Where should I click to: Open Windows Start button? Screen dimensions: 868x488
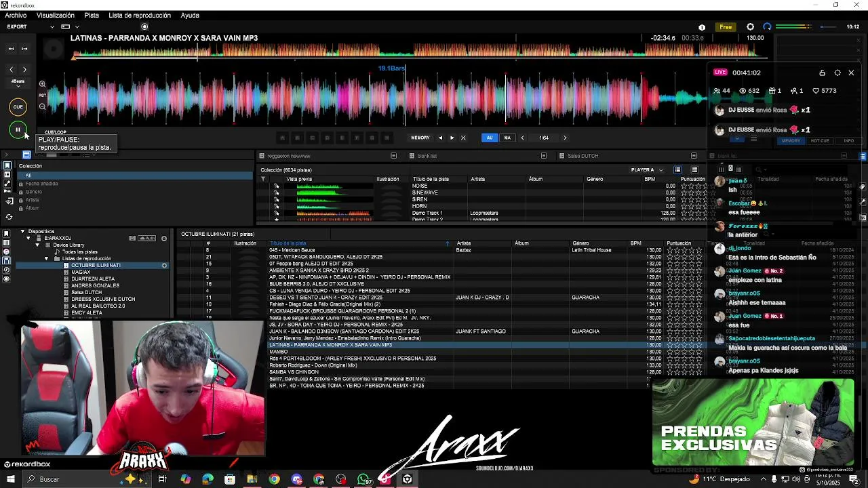pyautogui.click(x=11, y=479)
